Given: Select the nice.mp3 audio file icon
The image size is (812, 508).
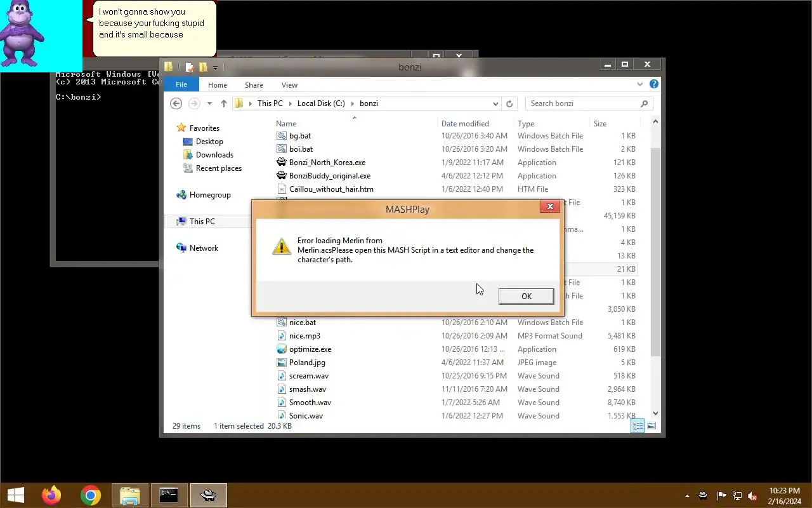Looking at the screenshot, I should 282,336.
